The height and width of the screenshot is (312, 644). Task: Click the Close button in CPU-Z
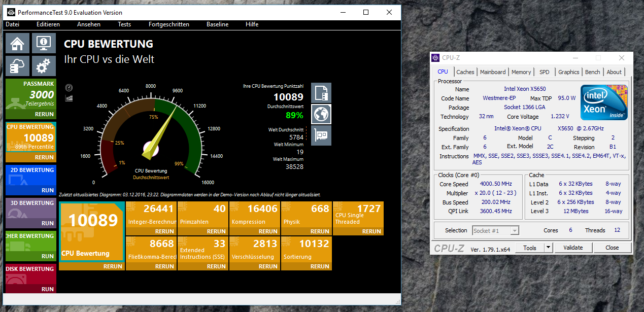coord(612,248)
